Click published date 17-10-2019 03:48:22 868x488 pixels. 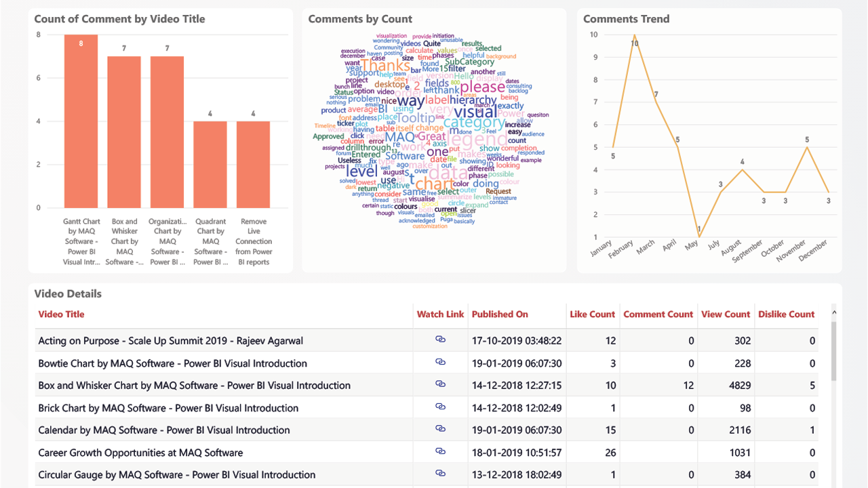coord(517,341)
